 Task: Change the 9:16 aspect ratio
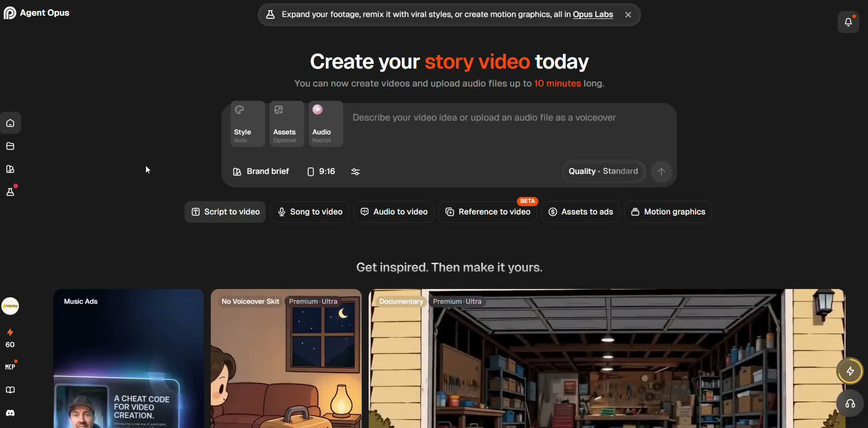coord(321,172)
